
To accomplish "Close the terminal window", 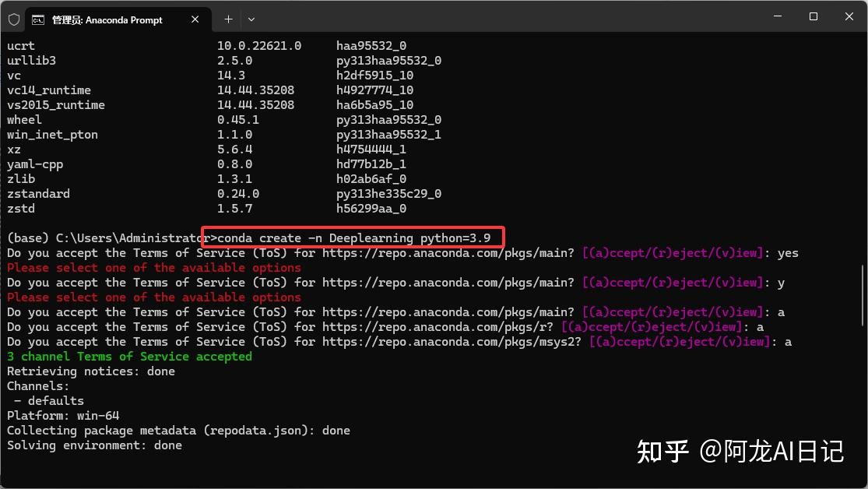I will click(849, 16).
